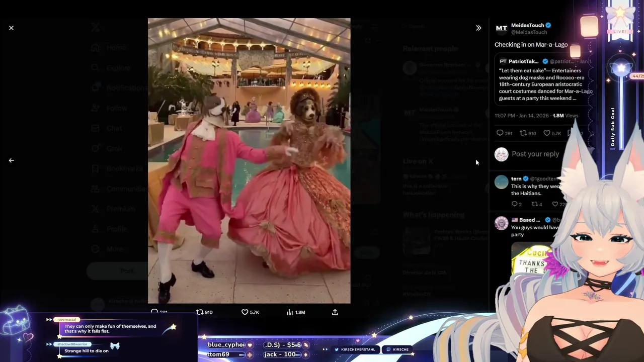Like tern's comment with the heart icon

pos(555,204)
